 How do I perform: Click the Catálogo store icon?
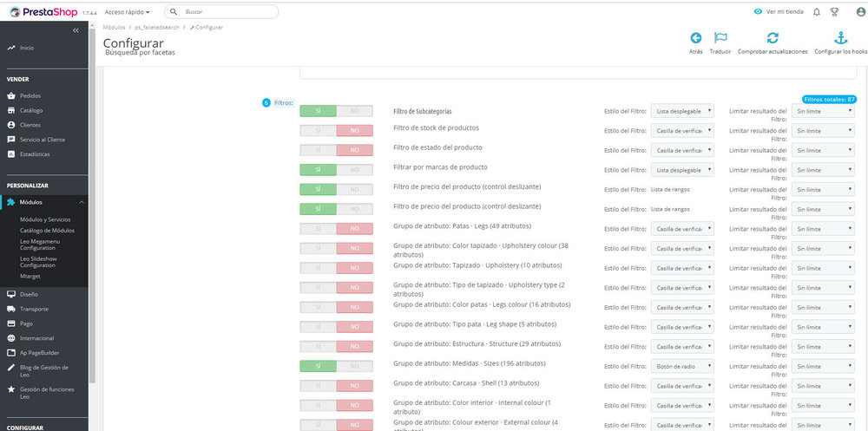[x=11, y=111]
